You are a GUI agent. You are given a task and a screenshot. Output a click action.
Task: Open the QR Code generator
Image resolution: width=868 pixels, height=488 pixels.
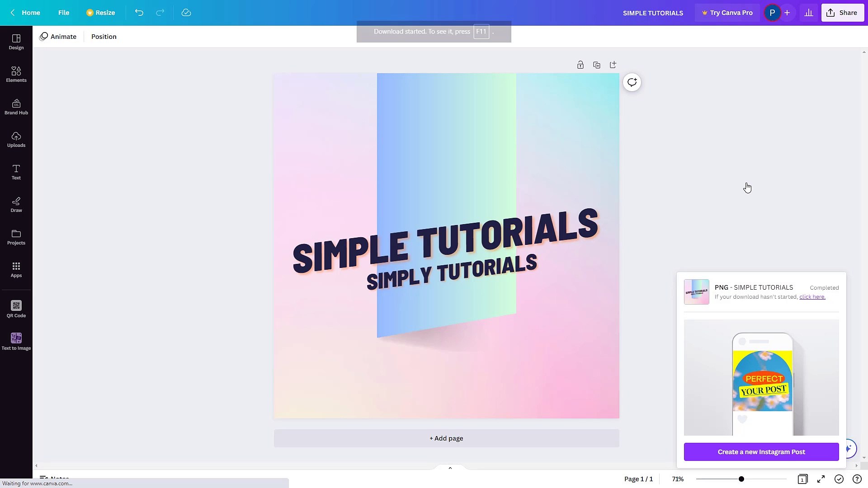click(x=16, y=309)
